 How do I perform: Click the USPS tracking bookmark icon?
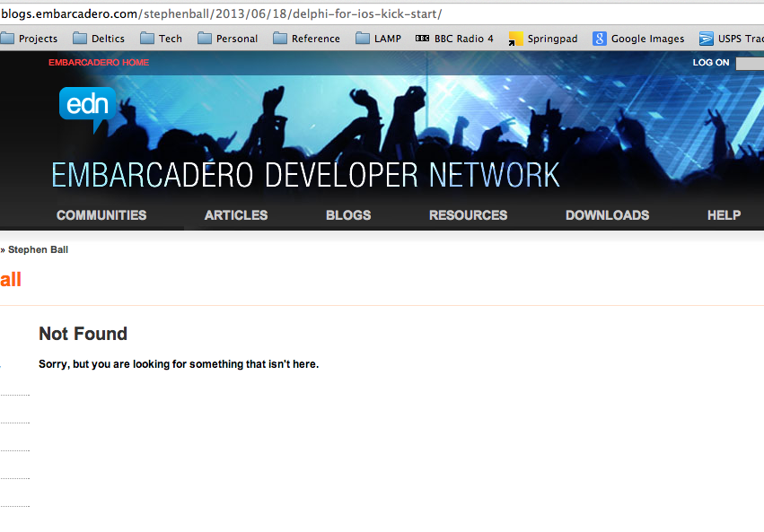pos(706,39)
